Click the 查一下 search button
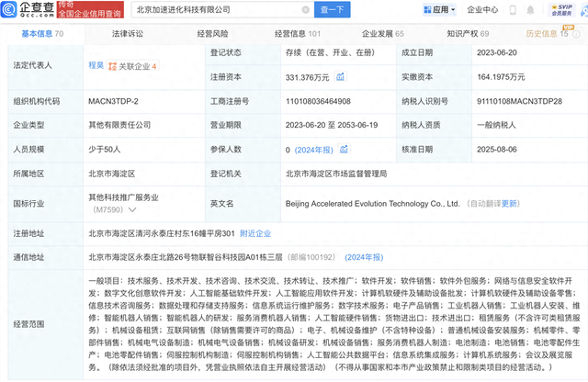This screenshot has width=588, height=382. pos(333,10)
